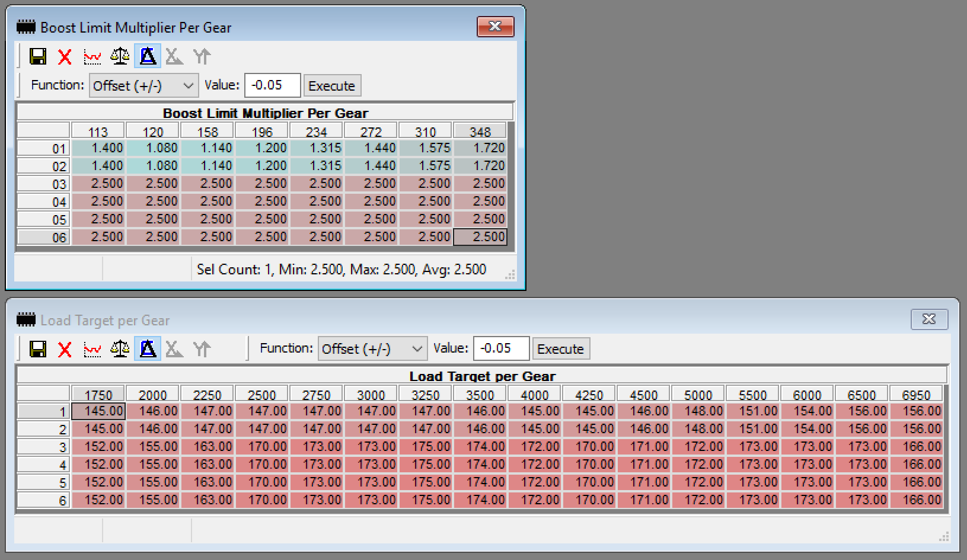Select column header 3250 in Load Target table
The image size is (967, 560).
pyautogui.click(x=425, y=394)
